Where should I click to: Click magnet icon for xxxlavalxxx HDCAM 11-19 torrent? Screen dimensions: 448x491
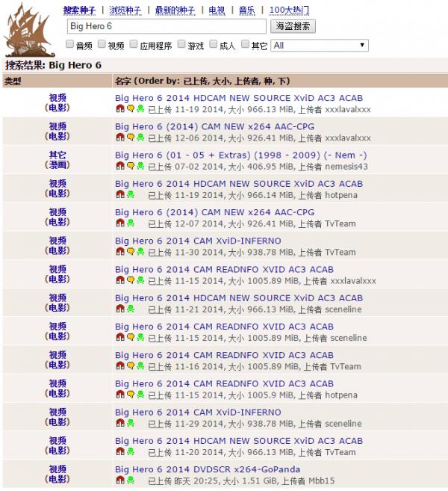tap(120, 108)
